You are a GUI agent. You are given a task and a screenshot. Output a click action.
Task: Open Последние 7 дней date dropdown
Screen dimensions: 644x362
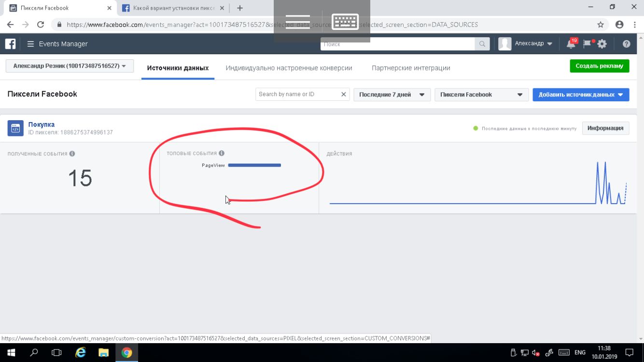(392, 95)
